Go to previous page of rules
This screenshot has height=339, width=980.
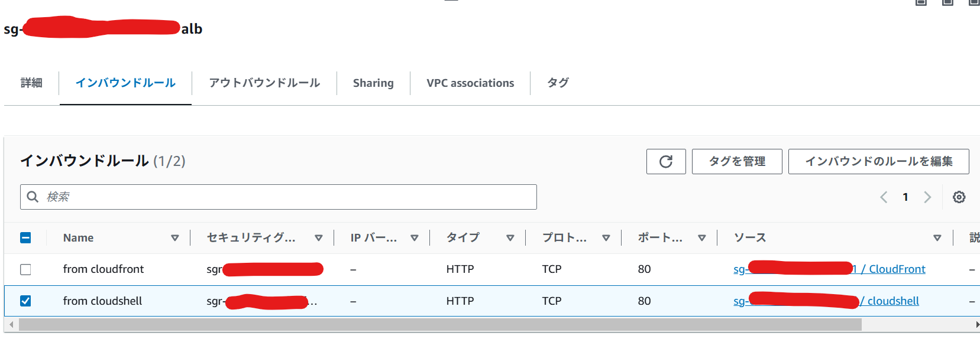884,197
